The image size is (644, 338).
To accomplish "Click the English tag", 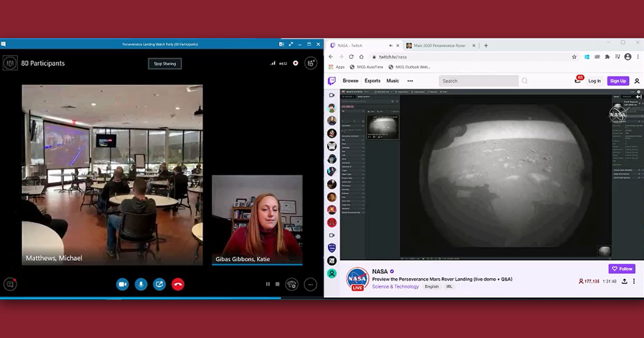I will click(432, 286).
